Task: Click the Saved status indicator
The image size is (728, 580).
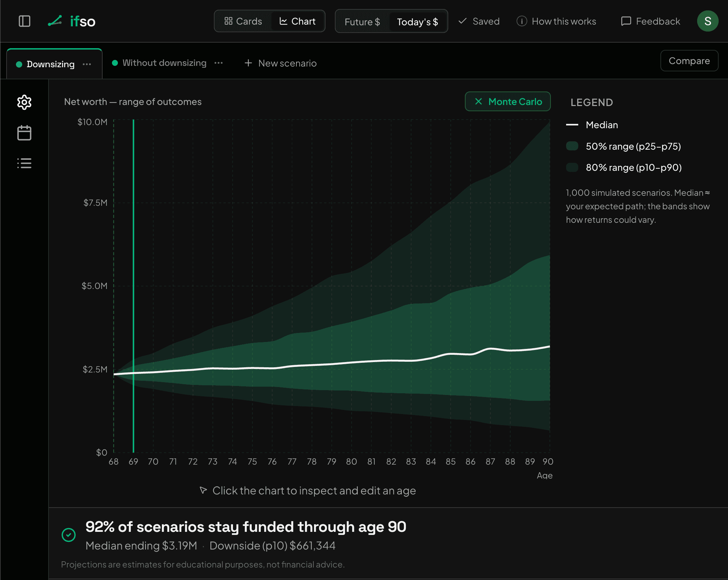Action: click(479, 21)
